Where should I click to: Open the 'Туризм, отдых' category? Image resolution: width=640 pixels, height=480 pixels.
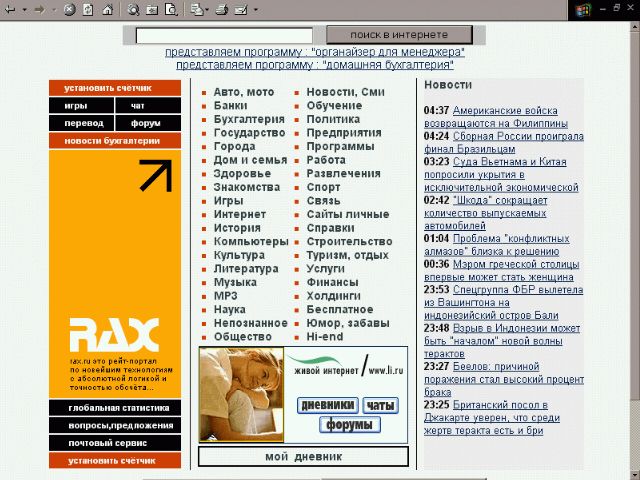347,255
